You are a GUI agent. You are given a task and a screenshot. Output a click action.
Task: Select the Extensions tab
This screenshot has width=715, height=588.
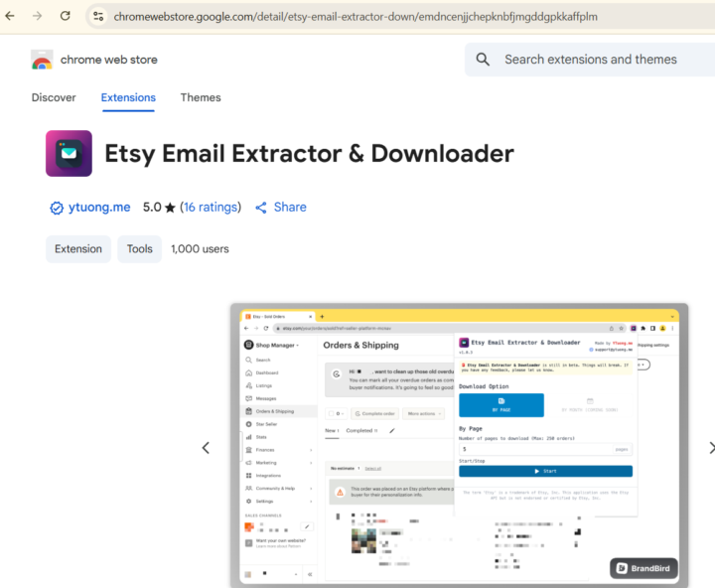click(128, 97)
